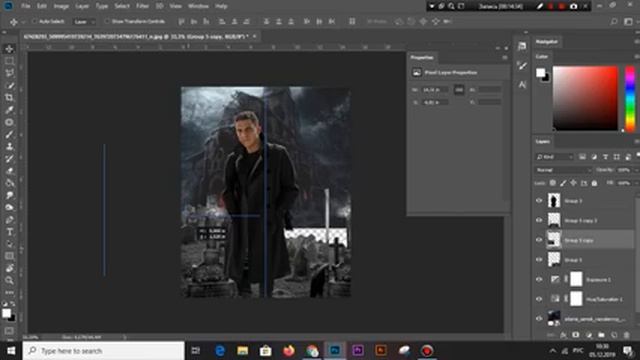Click the link width and height icon
The height and width of the screenshot is (360, 640).
pos(459,90)
